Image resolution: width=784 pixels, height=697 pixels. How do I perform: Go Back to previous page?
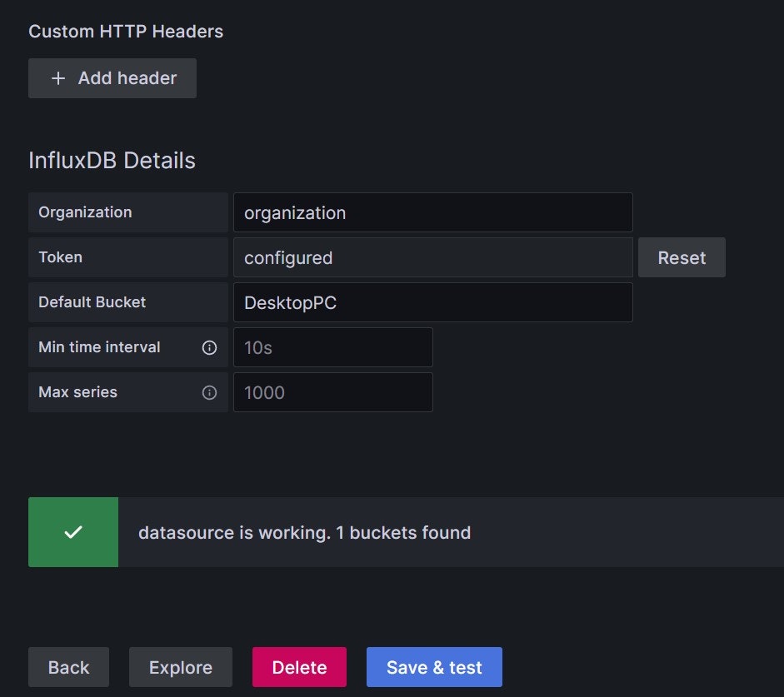pyautogui.click(x=68, y=667)
